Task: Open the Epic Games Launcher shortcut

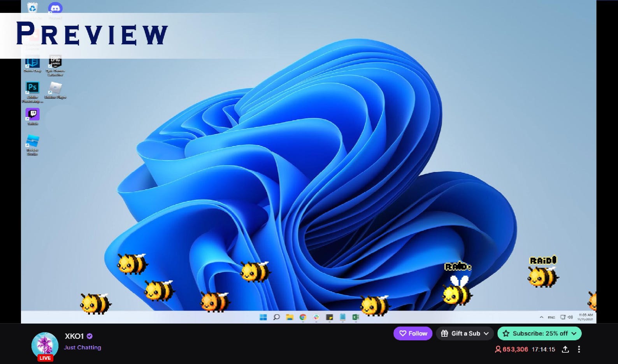Action: (x=55, y=65)
